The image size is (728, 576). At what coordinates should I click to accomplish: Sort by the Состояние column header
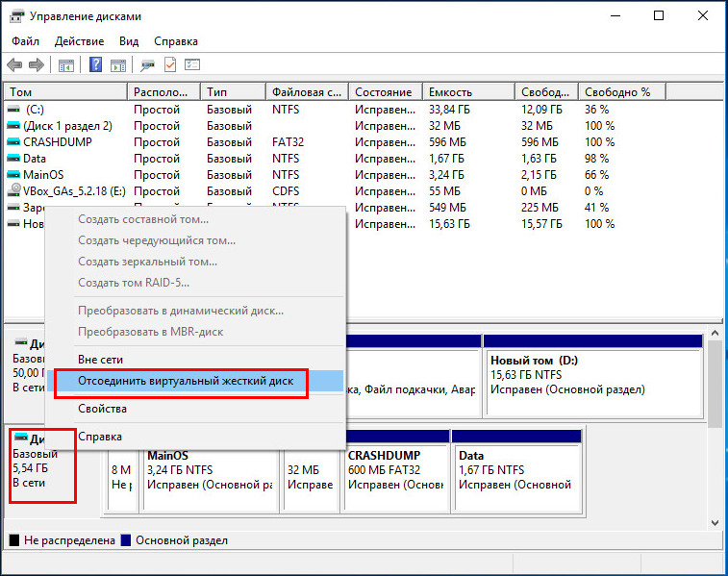click(386, 92)
